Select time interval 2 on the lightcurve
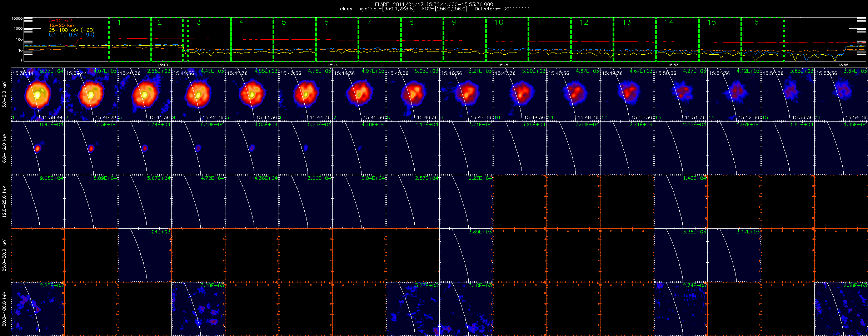868x336 pixels. (x=167, y=39)
